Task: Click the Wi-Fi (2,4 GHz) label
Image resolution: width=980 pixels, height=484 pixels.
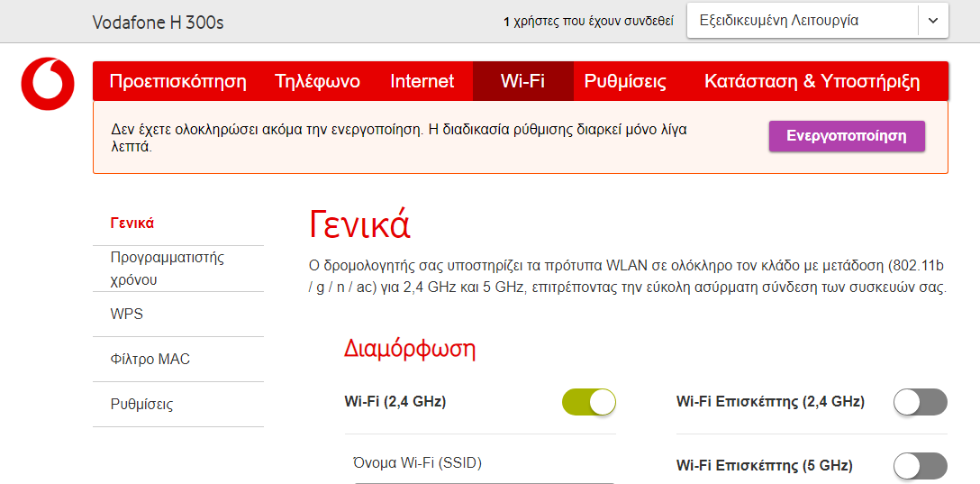Action: pyautogui.click(x=395, y=402)
